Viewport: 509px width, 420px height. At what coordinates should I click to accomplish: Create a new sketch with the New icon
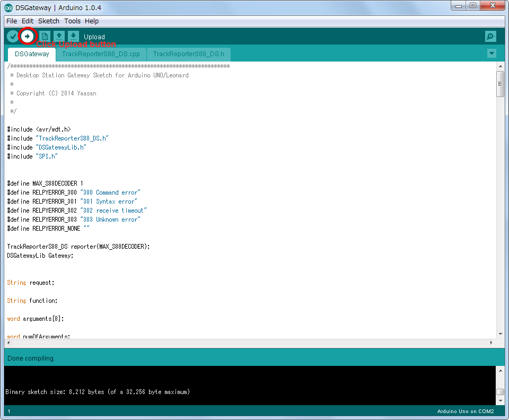coord(45,37)
